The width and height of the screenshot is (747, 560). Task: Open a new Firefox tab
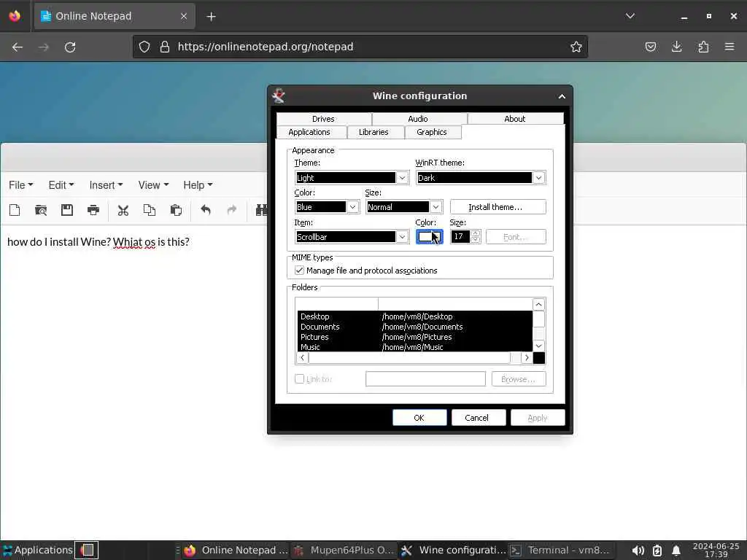pos(211,17)
